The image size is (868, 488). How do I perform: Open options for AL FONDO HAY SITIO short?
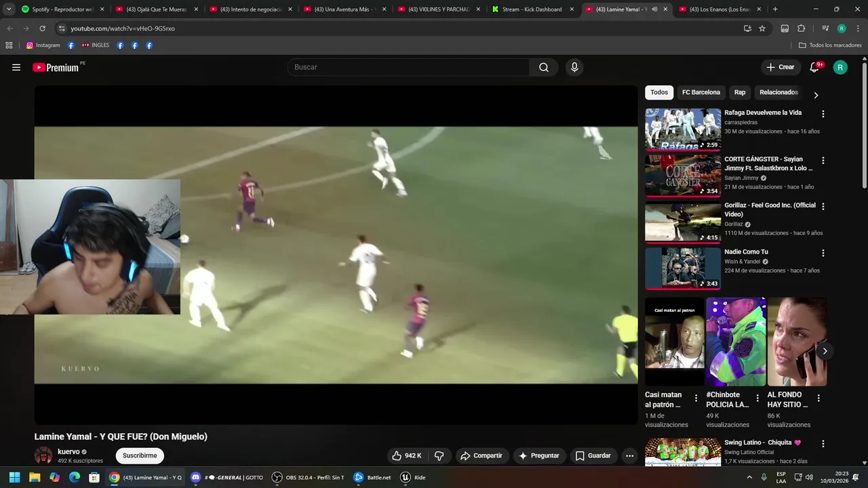818,399
